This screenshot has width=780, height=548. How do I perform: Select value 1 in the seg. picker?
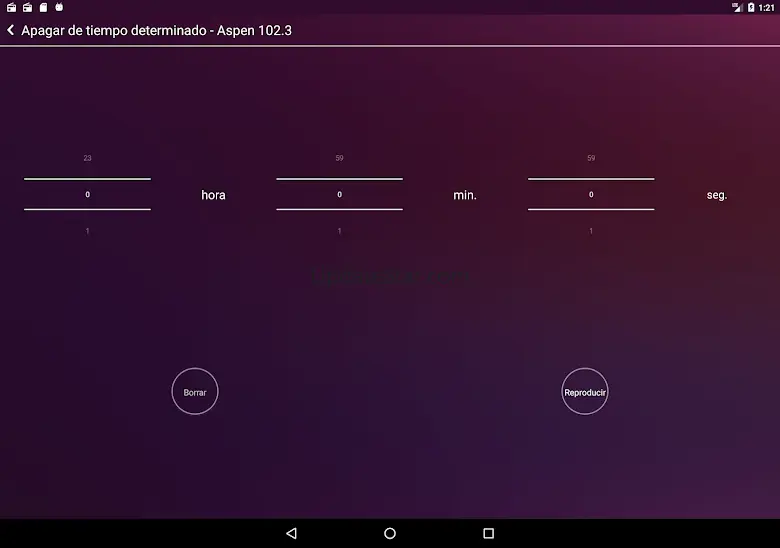point(591,231)
